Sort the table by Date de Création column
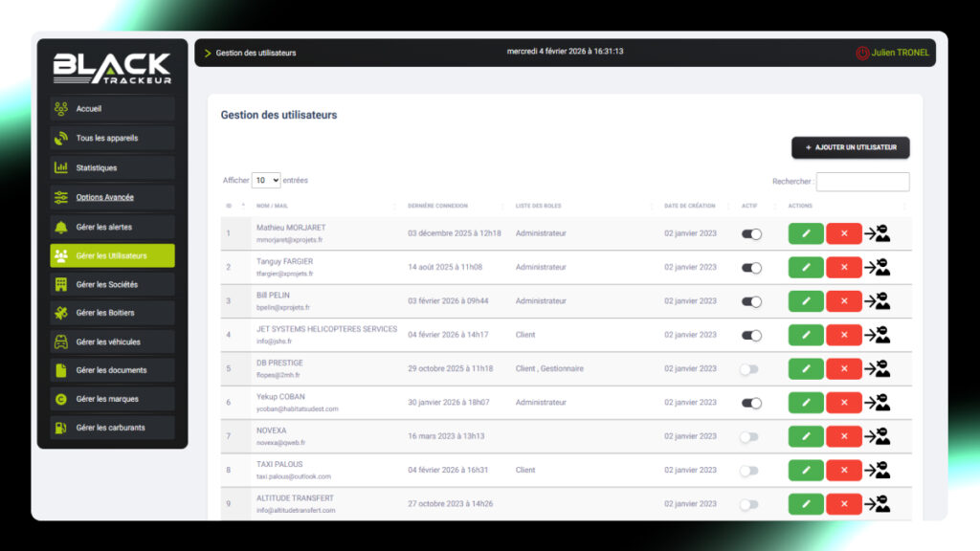Image resolution: width=980 pixels, height=551 pixels. tap(689, 206)
